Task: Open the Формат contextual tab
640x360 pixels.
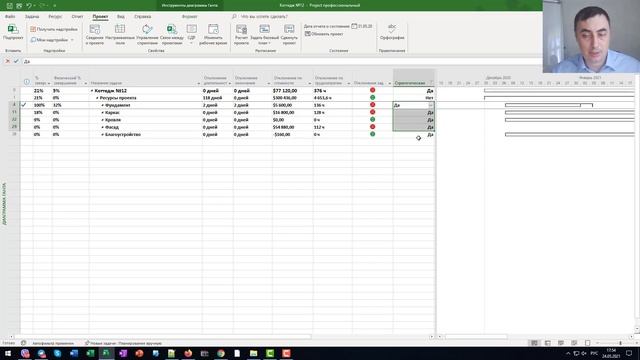Action: click(x=189, y=17)
